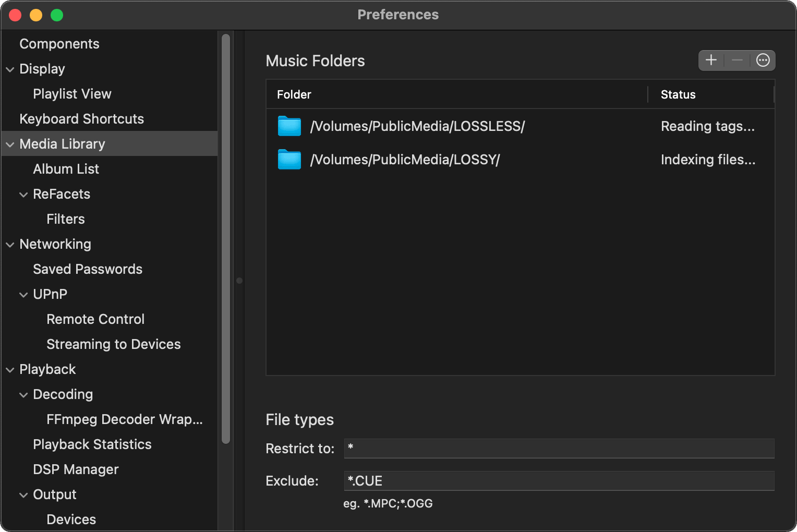Collapse the Playback section chevron
The image size is (797, 532).
pos(10,370)
